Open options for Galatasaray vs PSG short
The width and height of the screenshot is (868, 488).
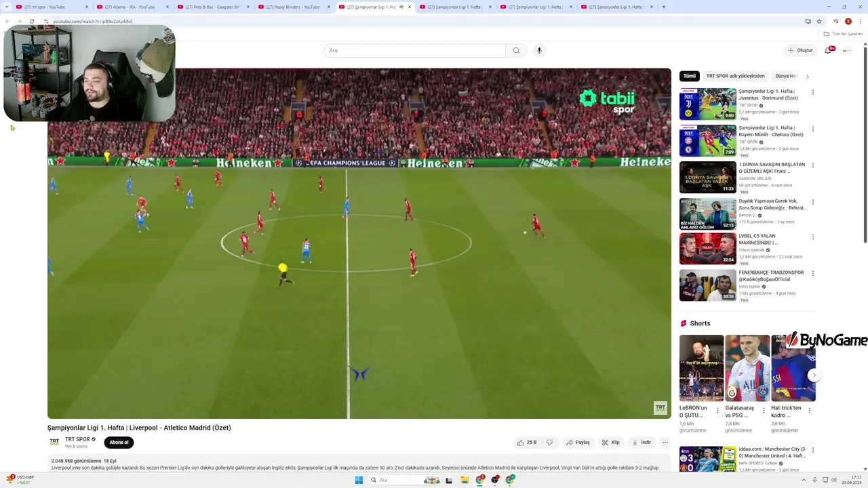point(764,410)
